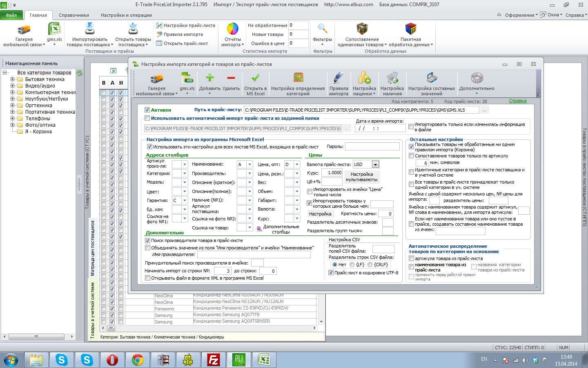Image resolution: width=588 pixels, height=368 pixels.
Task: Launch Opera browser from taskbar
Action: [x=112, y=360]
